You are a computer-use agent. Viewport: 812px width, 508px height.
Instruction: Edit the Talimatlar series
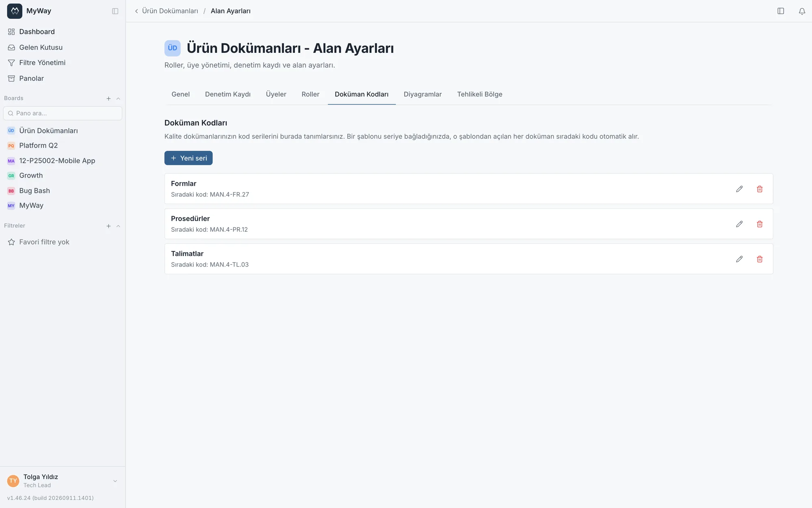tap(739, 259)
